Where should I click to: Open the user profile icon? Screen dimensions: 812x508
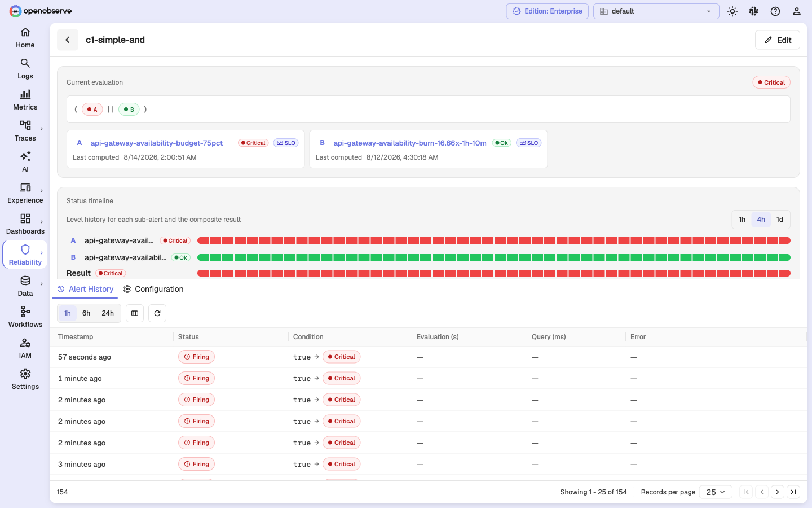pyautogui.click(x=797, y=11)
